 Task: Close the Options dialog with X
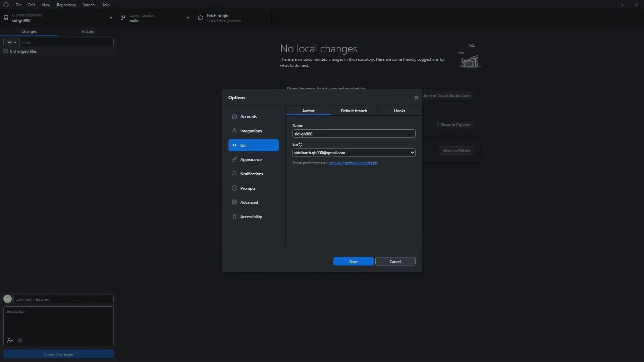[x=416, y=98]
